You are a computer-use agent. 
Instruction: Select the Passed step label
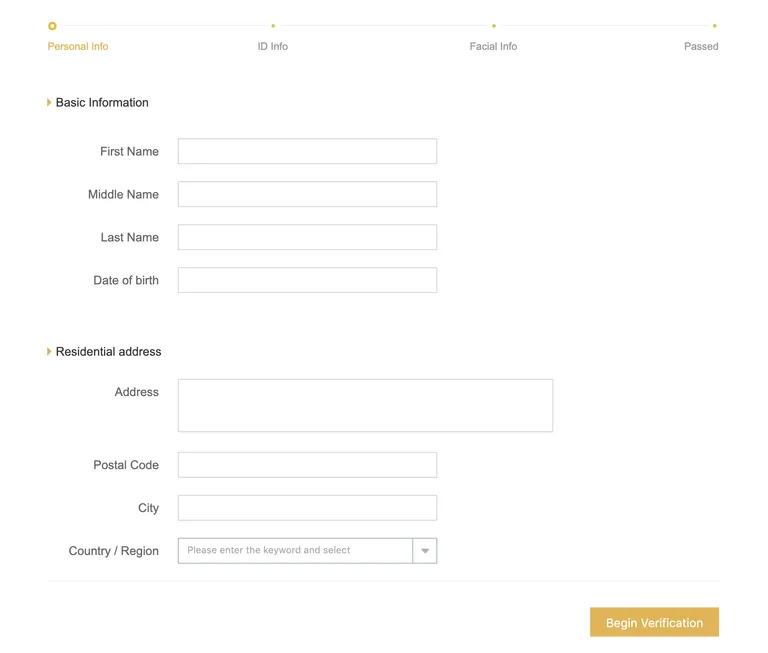pos(701,47)
